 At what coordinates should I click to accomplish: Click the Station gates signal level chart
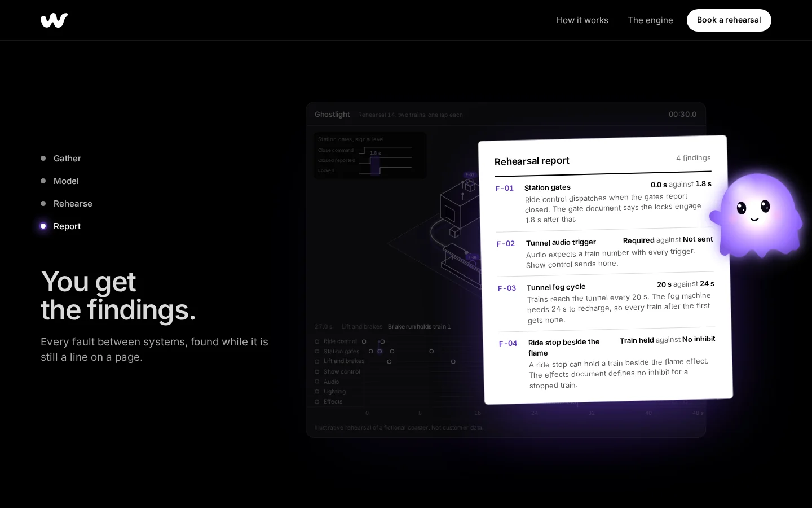coord(370,156)
